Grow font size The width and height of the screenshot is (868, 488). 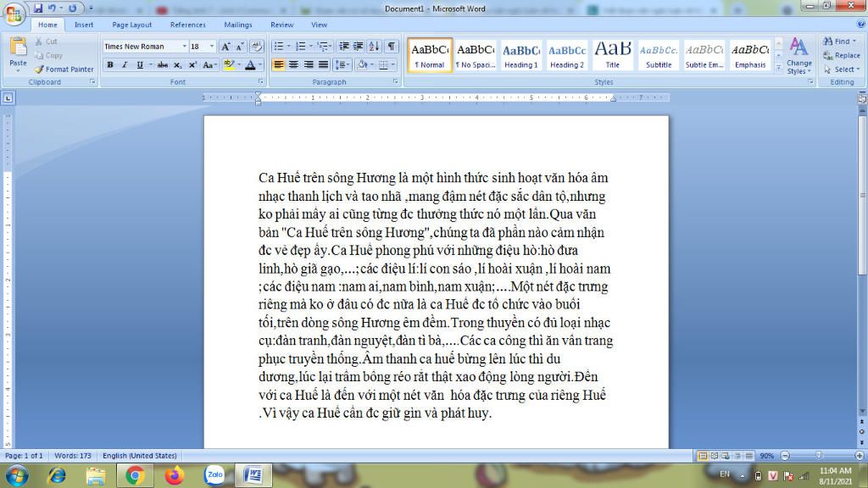[x=225, y=47]
